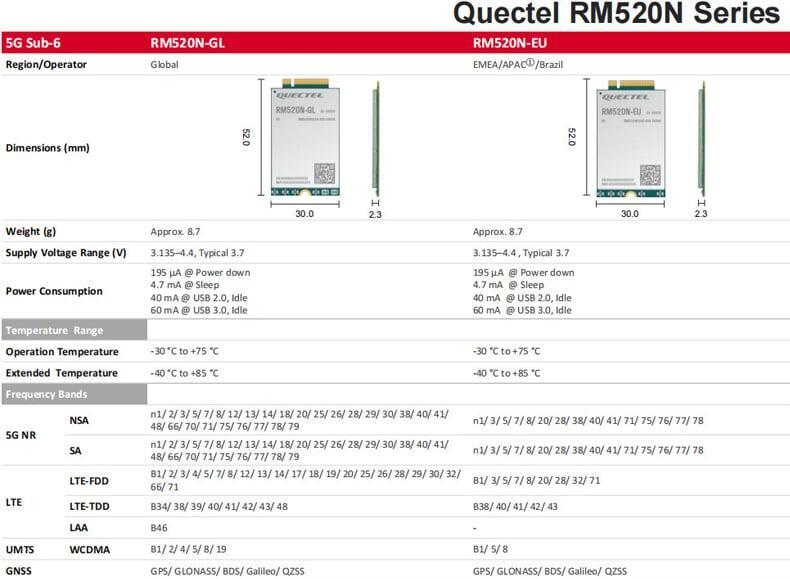Click the '52.0' height label beside GL module
This screenshot has width=790, height=579.
246,137
